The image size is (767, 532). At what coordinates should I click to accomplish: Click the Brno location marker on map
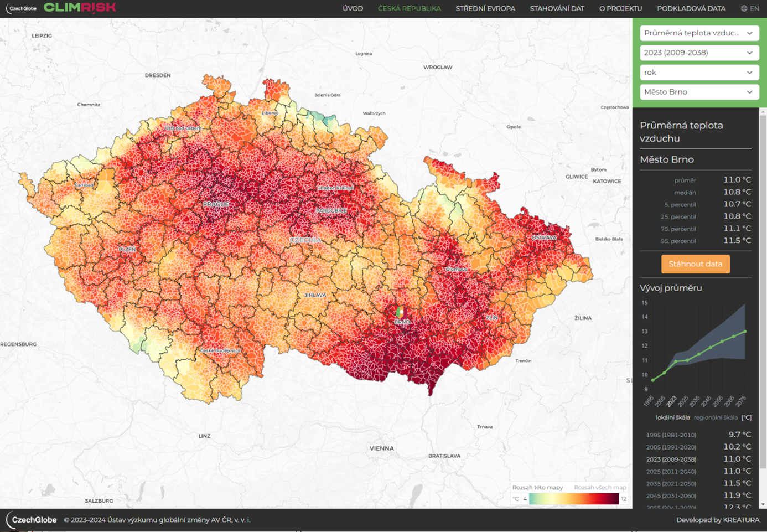[x=400, y=313]
